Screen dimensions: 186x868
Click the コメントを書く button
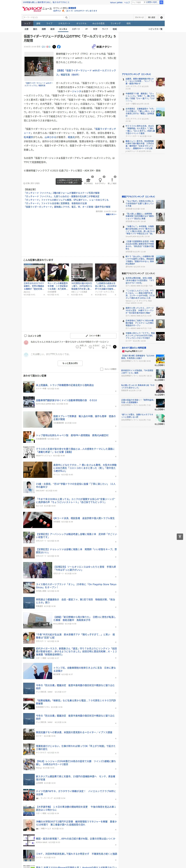coord(93,336)
